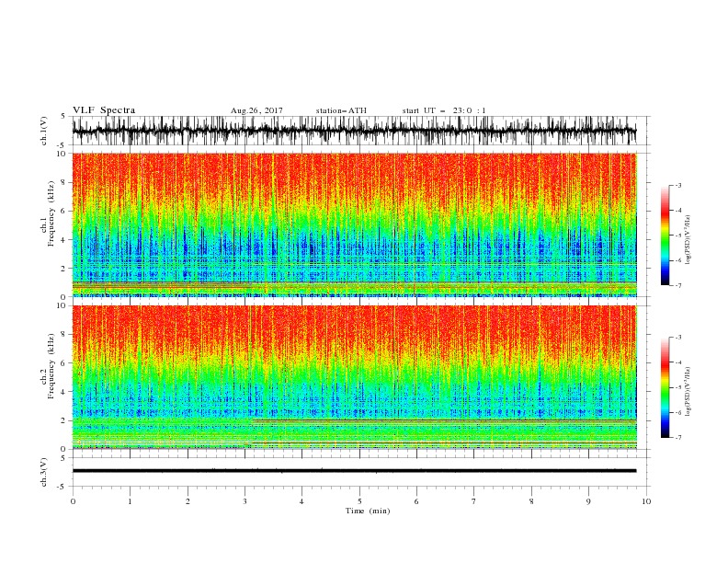Click the "-6" tick on ch.2 colorbar
Image resolution: width=728 pixels, height=563 pixels.
[678, 412]
